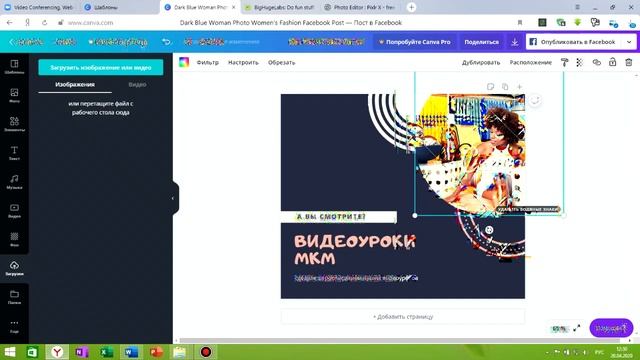Open the rainbow color effects swatch
The image size is (640, 360).
[x=184, y=62]
